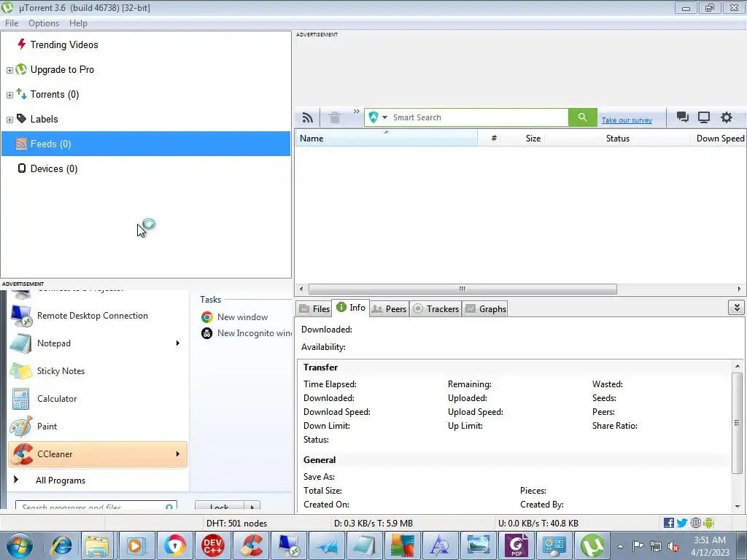Click the Info pane scroll-up arrow
Viewport: 747px width, 560px height.
(738, 366)
